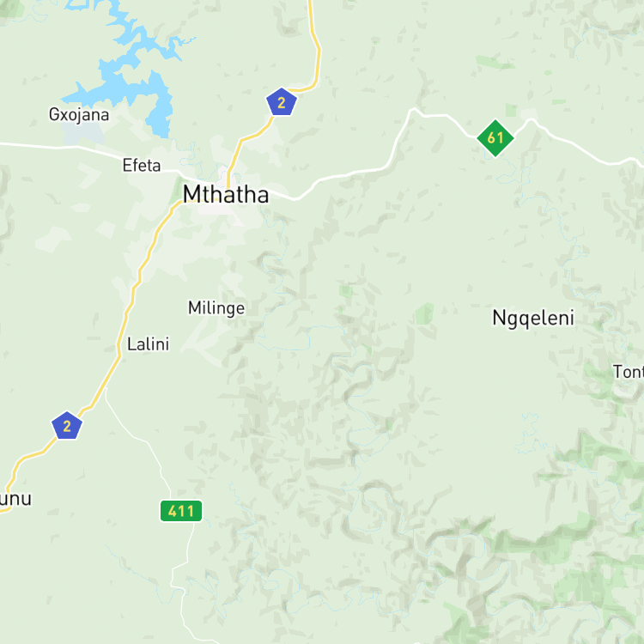Select the green 411 route badge

(181, 511)
